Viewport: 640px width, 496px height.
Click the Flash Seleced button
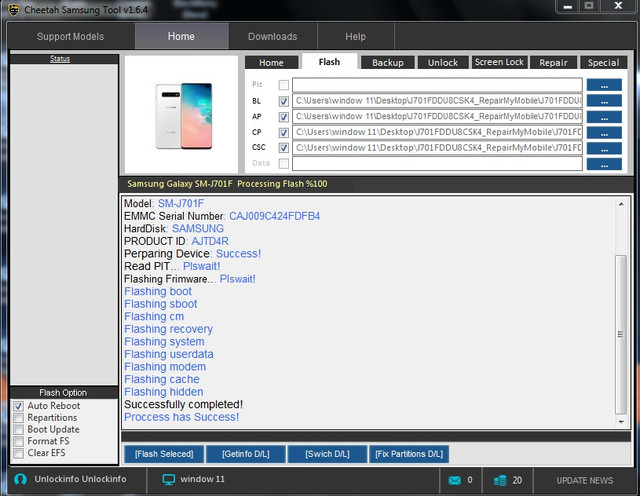[x=164, y=454]
